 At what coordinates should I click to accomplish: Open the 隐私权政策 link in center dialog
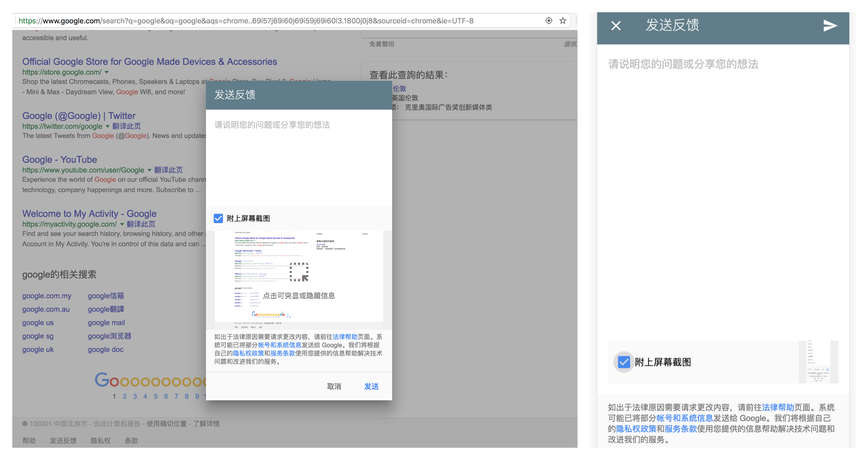[x=248, y=353]
